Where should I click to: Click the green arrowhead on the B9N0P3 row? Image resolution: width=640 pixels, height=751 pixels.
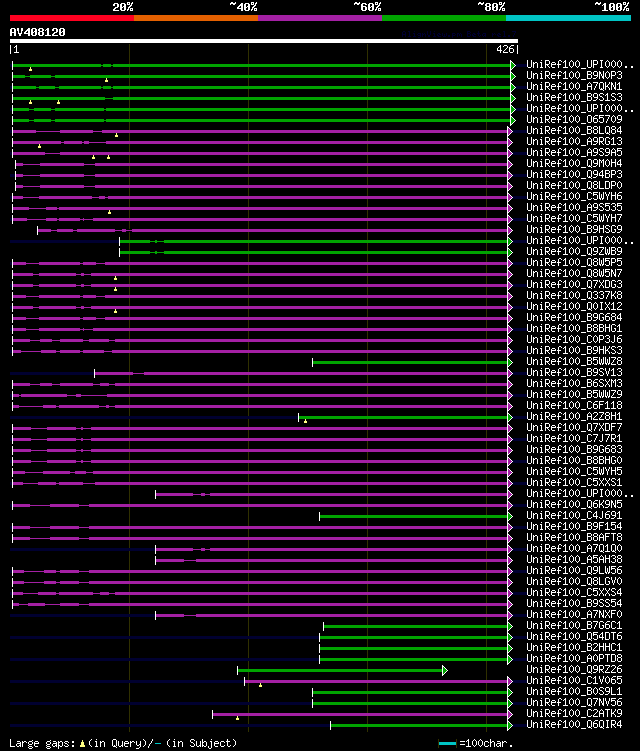tap(513, 76)
